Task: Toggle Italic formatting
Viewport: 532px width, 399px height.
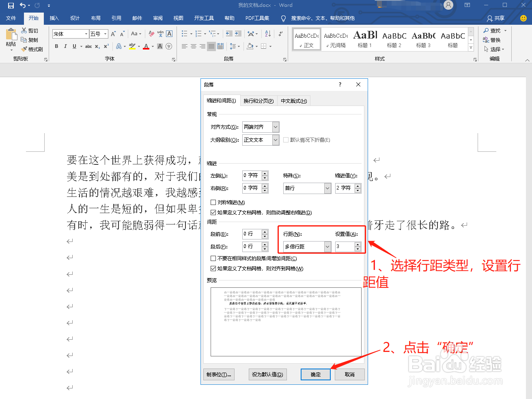Action: point(65,46)
